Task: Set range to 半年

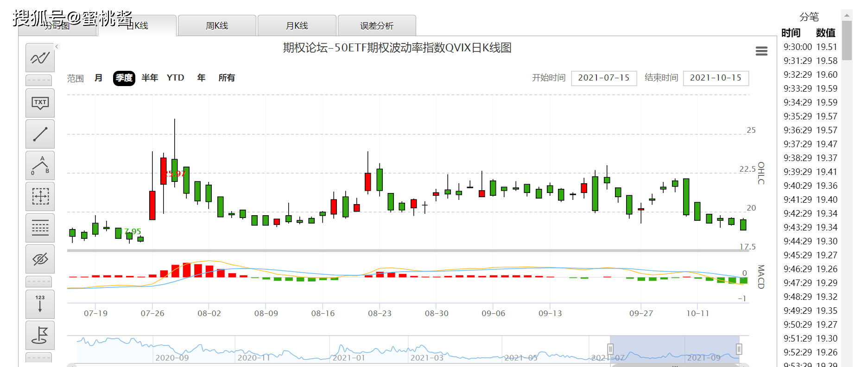Action: tap(150, 78)
